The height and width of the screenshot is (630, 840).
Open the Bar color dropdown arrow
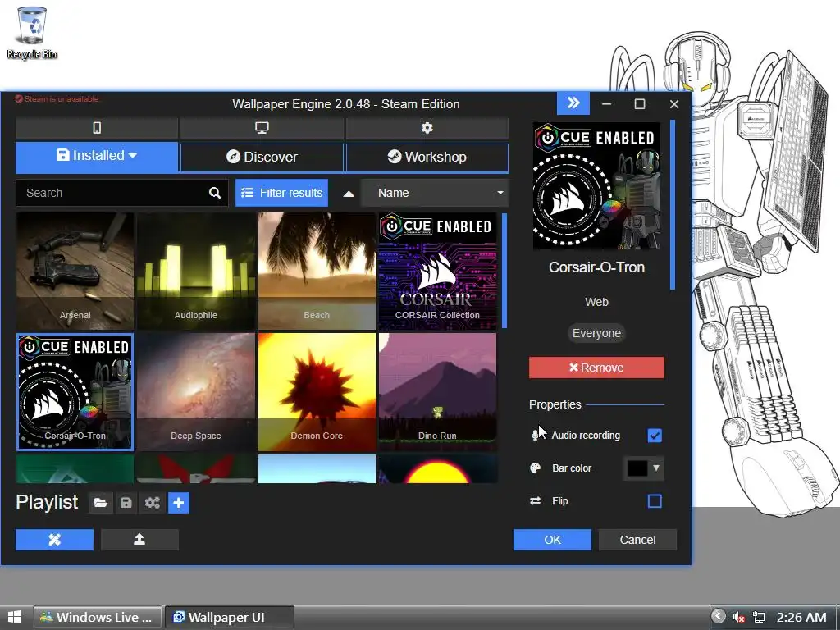coord(656,468)
